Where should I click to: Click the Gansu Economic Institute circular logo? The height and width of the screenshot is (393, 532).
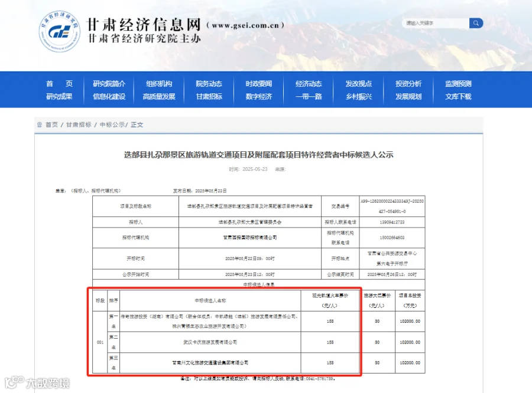60,31
